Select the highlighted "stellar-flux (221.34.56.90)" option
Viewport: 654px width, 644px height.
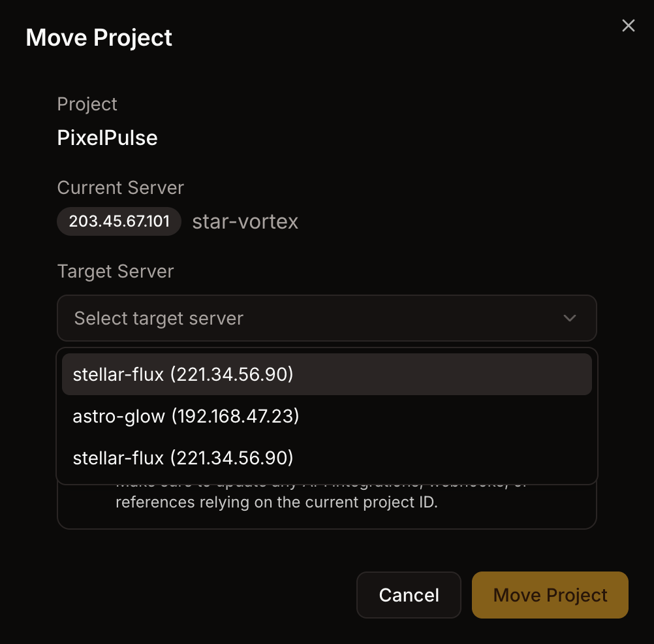(x=183, y=374)
